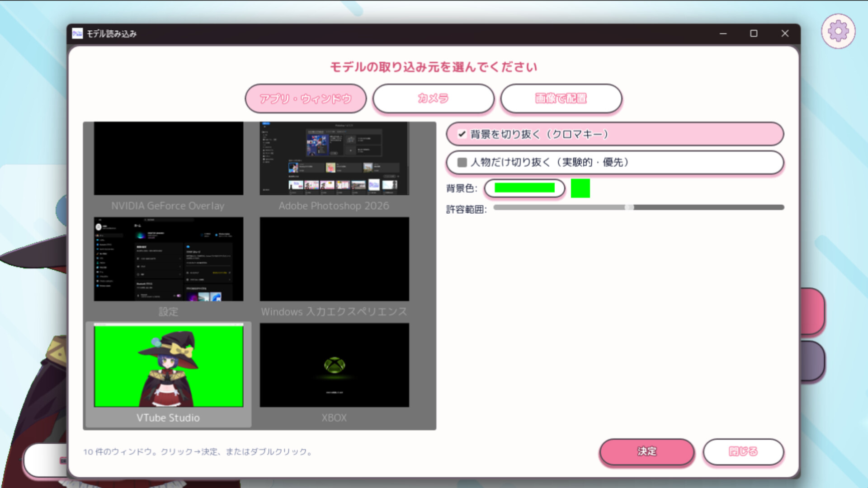Viewport: 868px width, 488px height.
Task: Switch to the カメラ tab
Action: tap(433, 99)
